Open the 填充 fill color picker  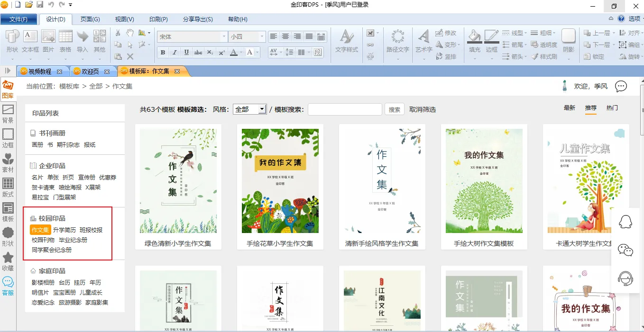click(x=474, y=41)
